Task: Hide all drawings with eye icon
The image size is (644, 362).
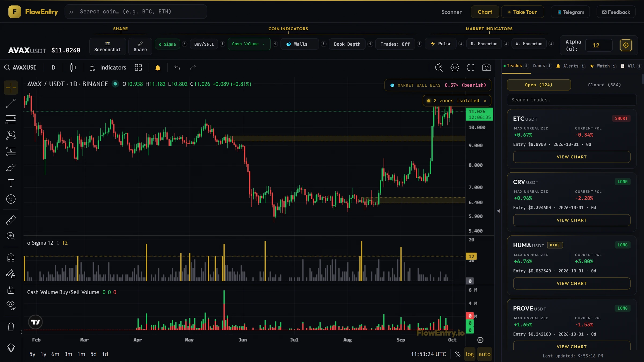Action: click(x=11, y=305)
